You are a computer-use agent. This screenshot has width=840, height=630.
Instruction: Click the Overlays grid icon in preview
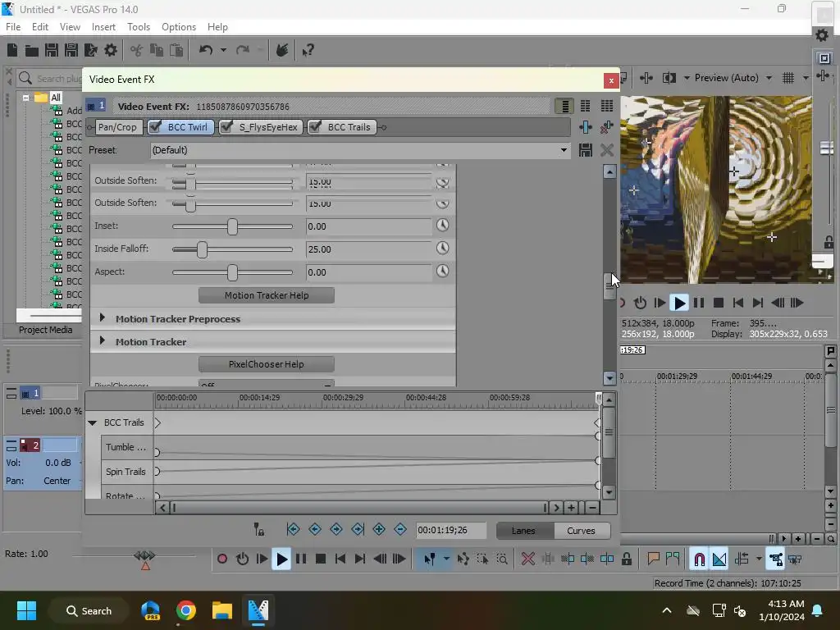coord(788,78)
